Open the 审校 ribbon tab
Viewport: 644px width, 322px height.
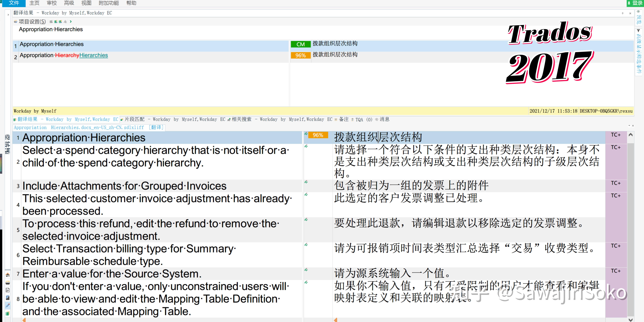point(52,3)
